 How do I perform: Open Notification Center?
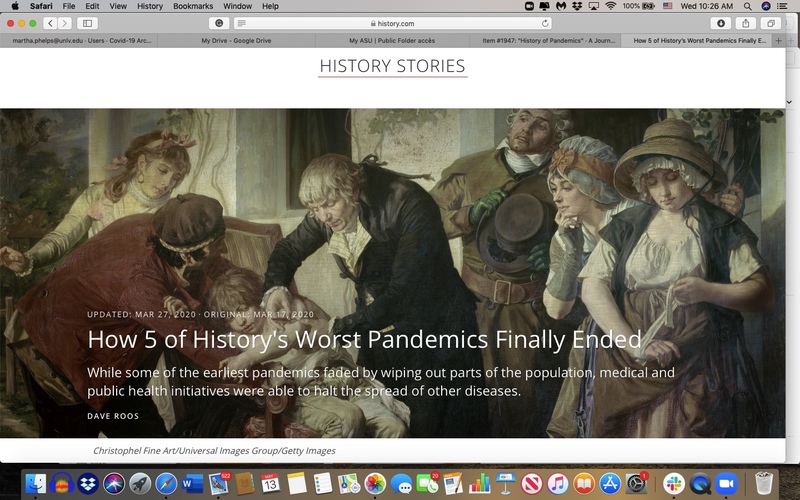pos(782,6)
